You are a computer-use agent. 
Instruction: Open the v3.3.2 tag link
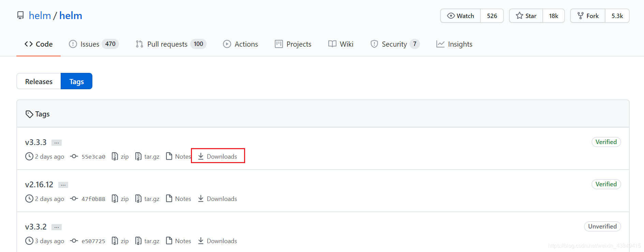36,226
